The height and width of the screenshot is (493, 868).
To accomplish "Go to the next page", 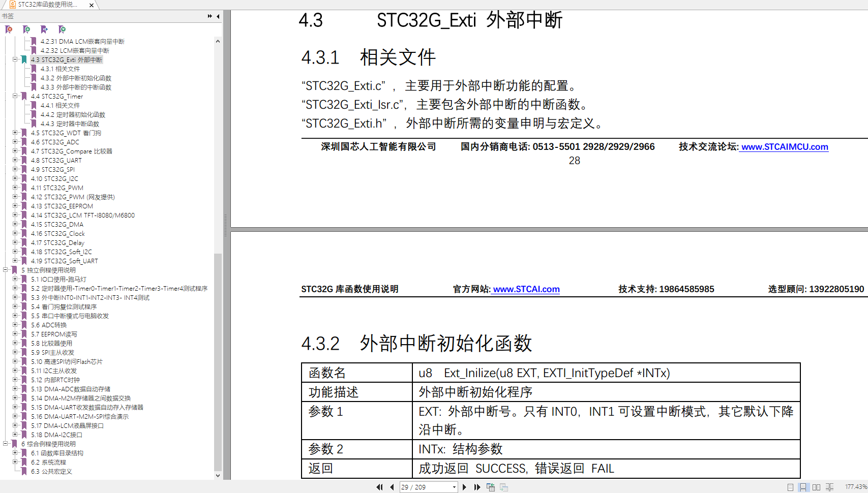I will pyautogui.click(x=464, y=487).
